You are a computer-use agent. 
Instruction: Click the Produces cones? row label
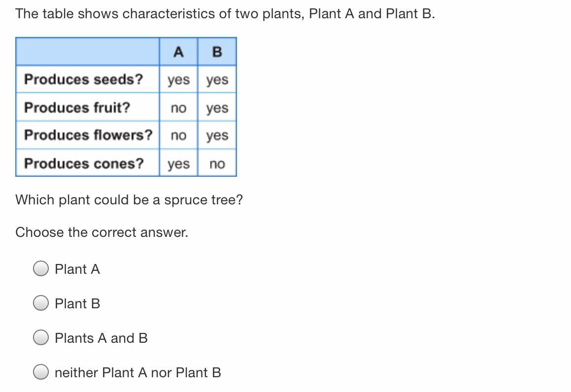coord(84,163)
